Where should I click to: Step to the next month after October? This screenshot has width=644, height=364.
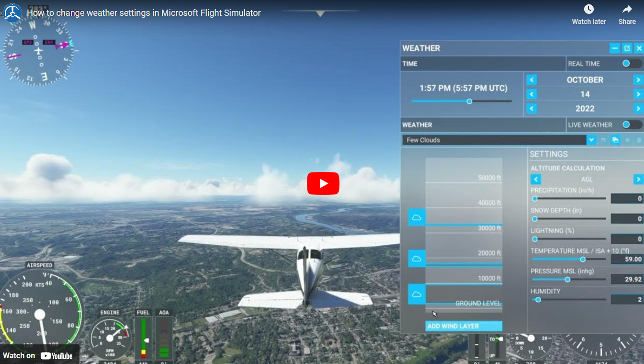point(638,80)
